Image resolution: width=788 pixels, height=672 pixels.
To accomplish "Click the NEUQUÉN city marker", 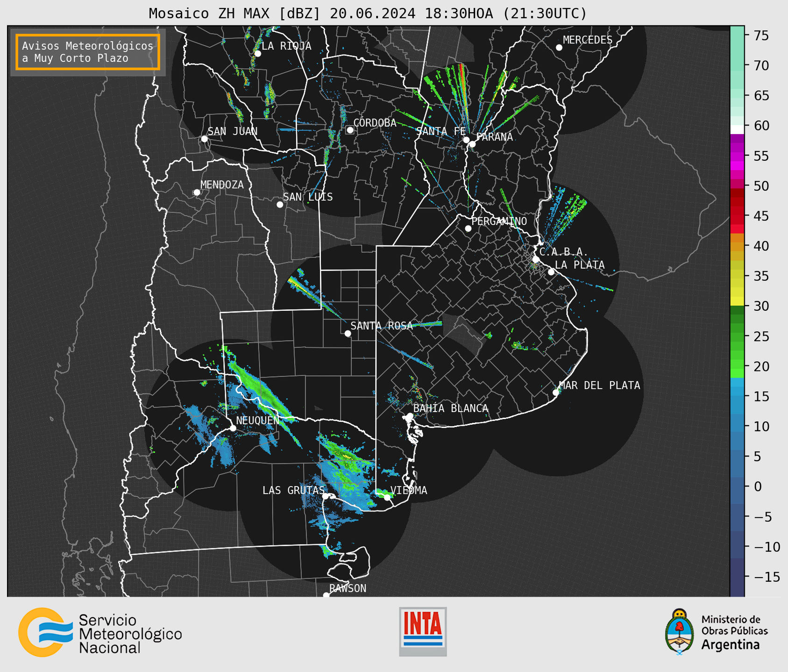I will pos(233,428).
